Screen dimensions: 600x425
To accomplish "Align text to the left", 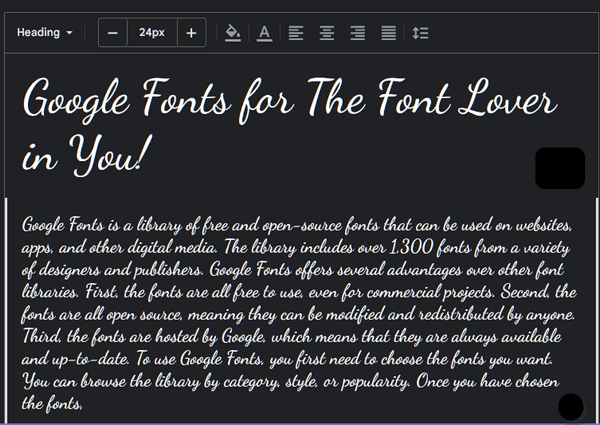I will click(x=296, y=33).
